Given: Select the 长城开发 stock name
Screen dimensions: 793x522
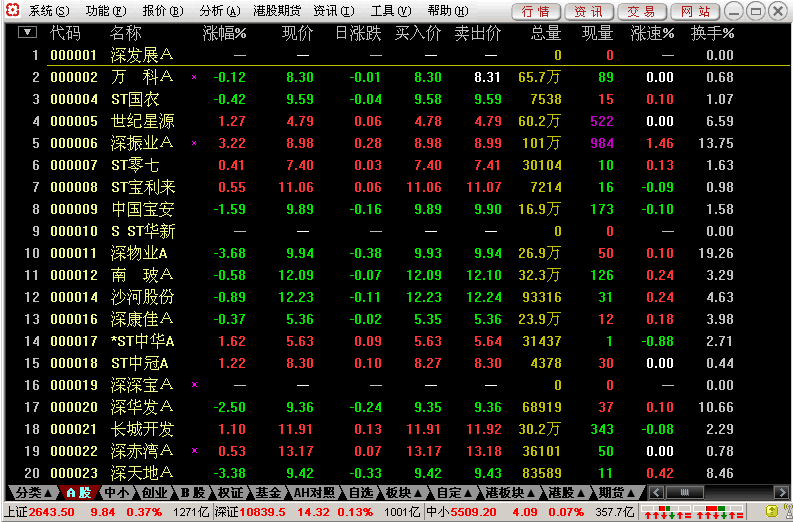Looking at the screenshot, I should pyautogui.click(x=143, y=429).
